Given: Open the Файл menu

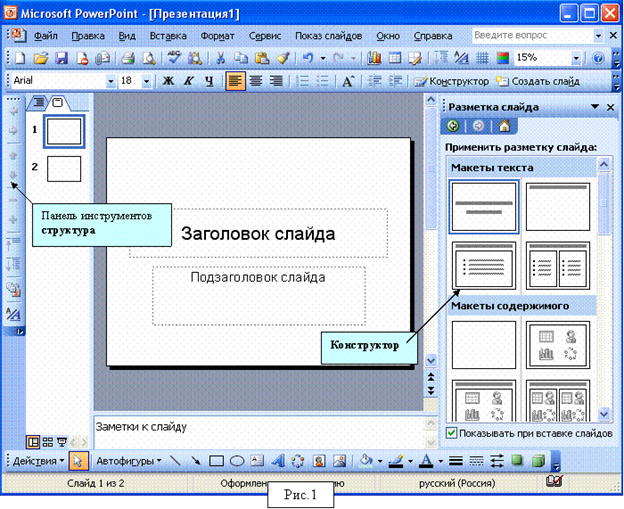Looking at the screenshot, I should [45, 36].
